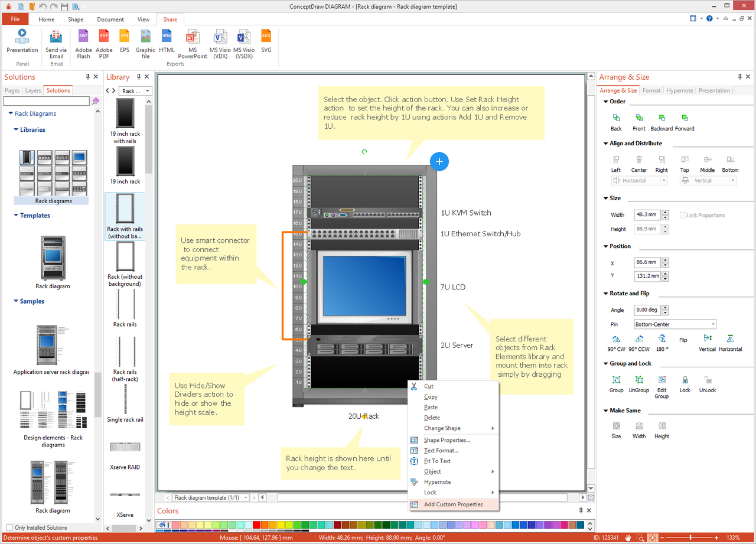Toggle Only Installed Solutions checkbox
The width and height of the screenshot is (756, 544).
tap(9, 527)
